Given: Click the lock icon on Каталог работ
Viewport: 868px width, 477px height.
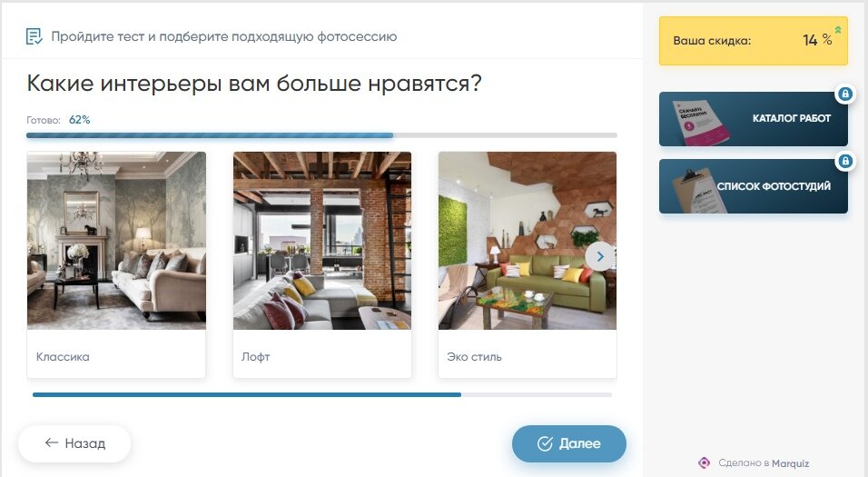Looking at the screenshot, I should pyautogui.click(x=844, y=94).
